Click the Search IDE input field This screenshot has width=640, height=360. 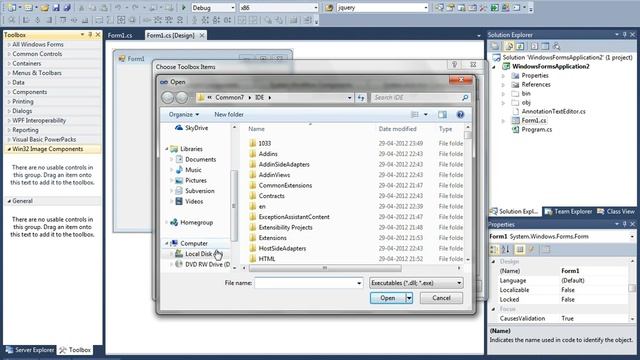click(x=416, y=98)
